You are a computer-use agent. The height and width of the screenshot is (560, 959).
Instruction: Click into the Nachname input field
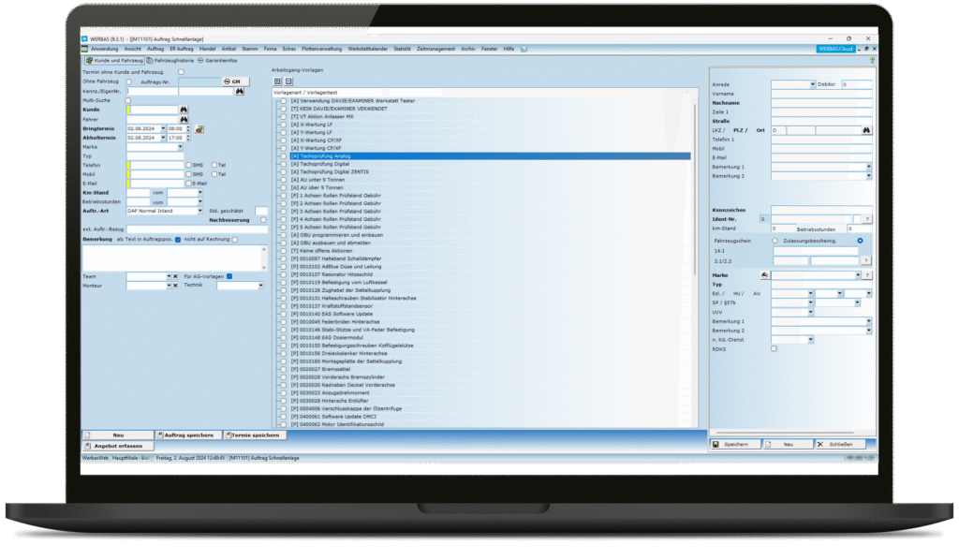tap(821, 103)
